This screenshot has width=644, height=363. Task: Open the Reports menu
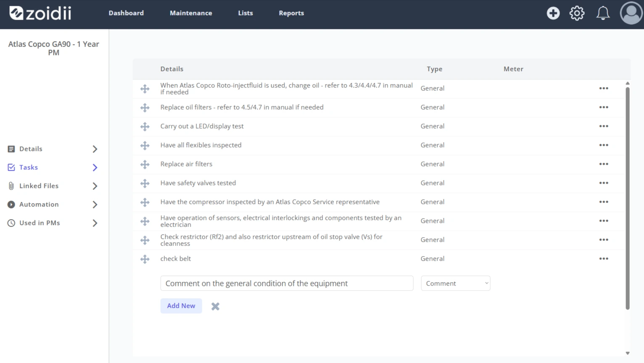point(291,13)
